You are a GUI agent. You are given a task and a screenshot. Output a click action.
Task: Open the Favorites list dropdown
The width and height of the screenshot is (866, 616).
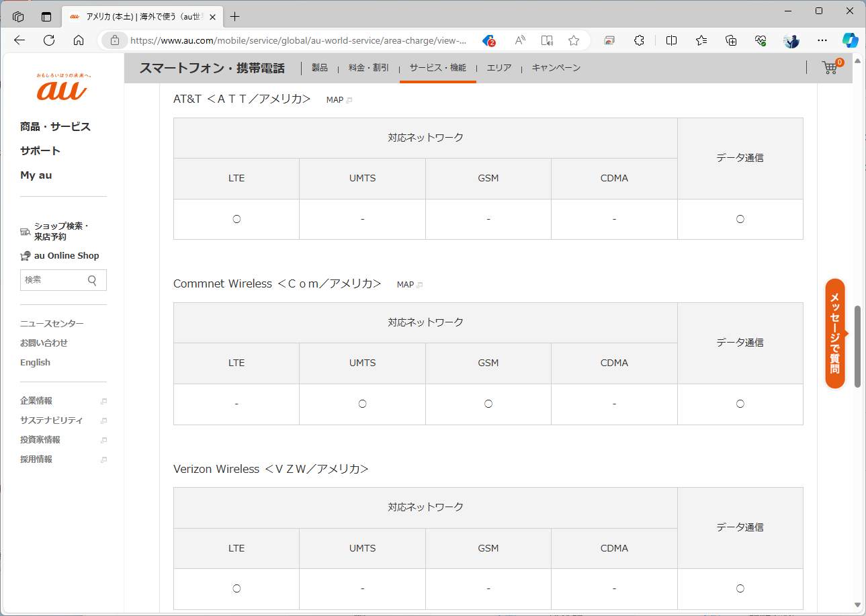point(701,40)
